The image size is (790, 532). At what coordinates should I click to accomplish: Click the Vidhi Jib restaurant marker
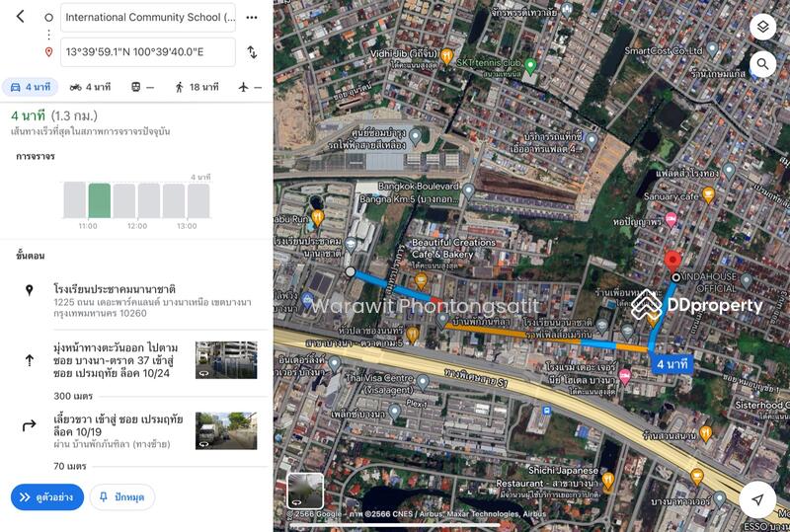click(x=446, y=56)
